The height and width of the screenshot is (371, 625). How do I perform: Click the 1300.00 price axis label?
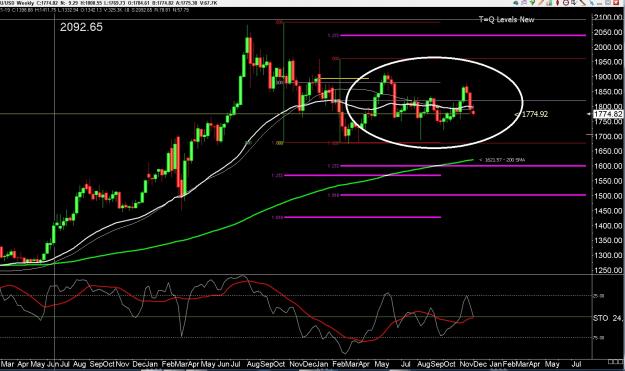point(608,255)
